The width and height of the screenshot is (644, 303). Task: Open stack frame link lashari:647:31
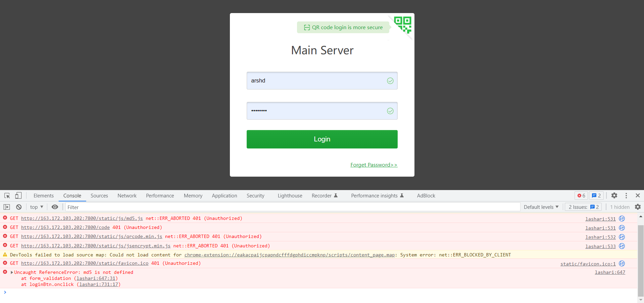96,279
